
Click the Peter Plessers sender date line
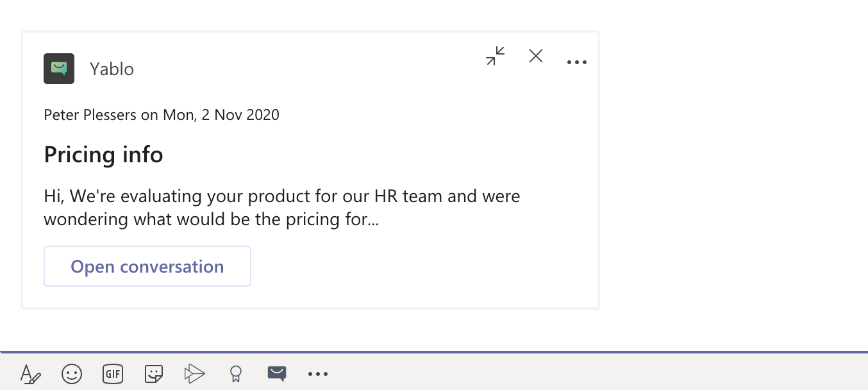162,115
